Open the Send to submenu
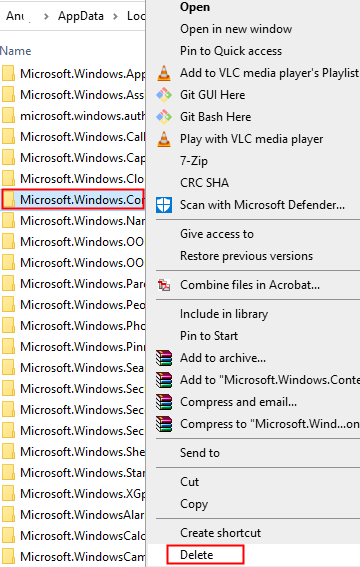360x567 pixels. (200, 453)
